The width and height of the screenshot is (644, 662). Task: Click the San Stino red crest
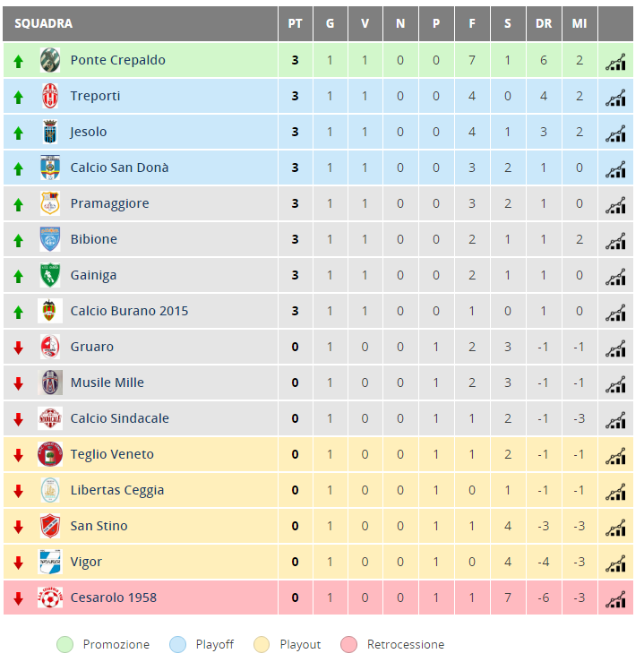(x=50, y=526)
